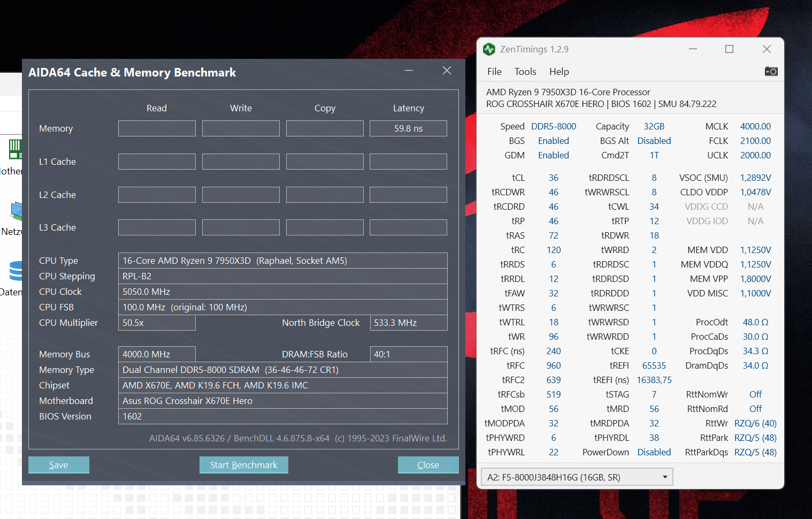Screen dimensions: 812x519
Task: Maximize the ZenTimings window
Action: click(729, 49)
